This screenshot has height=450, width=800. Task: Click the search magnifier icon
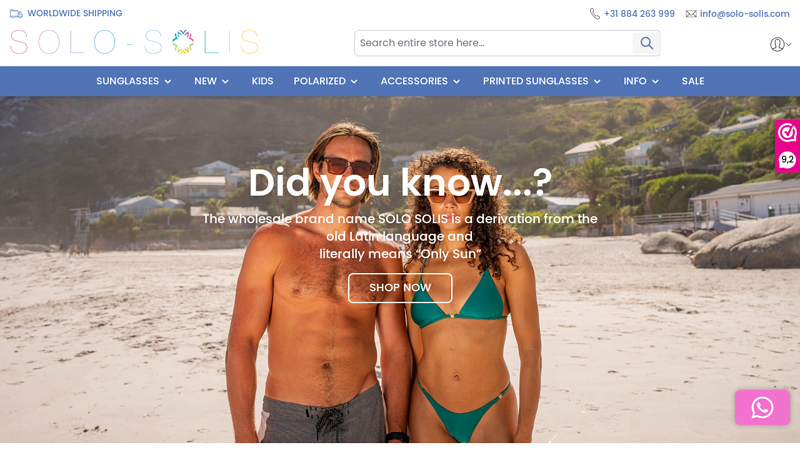click(646, 43)
